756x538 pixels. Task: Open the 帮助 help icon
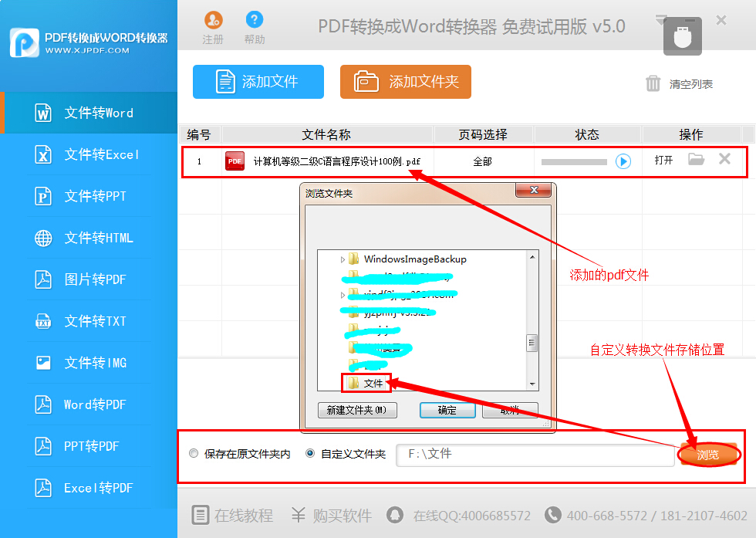point(255,20)
